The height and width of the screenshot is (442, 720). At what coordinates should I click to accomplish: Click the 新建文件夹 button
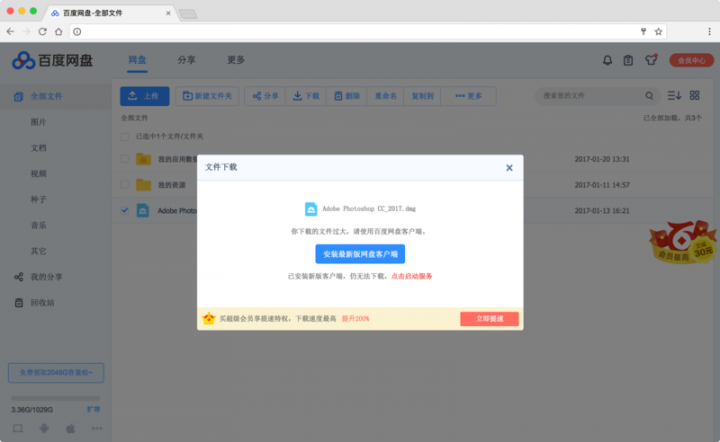[x=207, y=96]
